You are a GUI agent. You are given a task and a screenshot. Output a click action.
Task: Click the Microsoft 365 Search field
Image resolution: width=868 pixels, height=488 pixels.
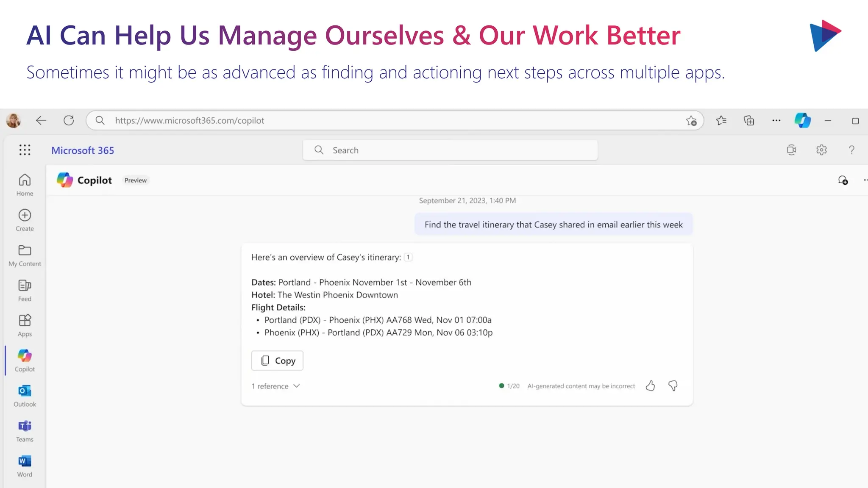[450, 150]
